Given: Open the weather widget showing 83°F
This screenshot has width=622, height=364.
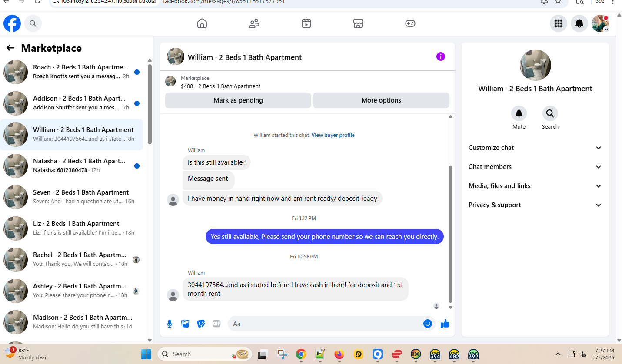Looking at the screenshot, I should click(26, 354).
